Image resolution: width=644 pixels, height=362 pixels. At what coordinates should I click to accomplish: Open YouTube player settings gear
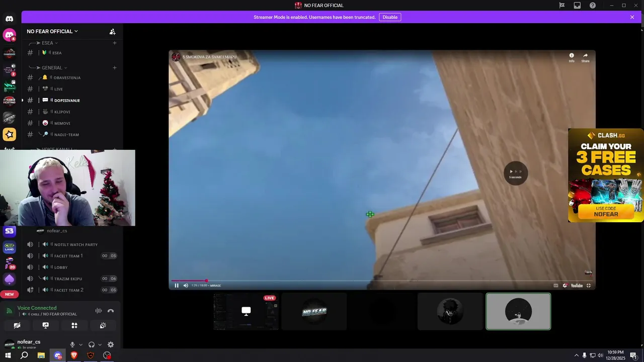coord(565,286)
